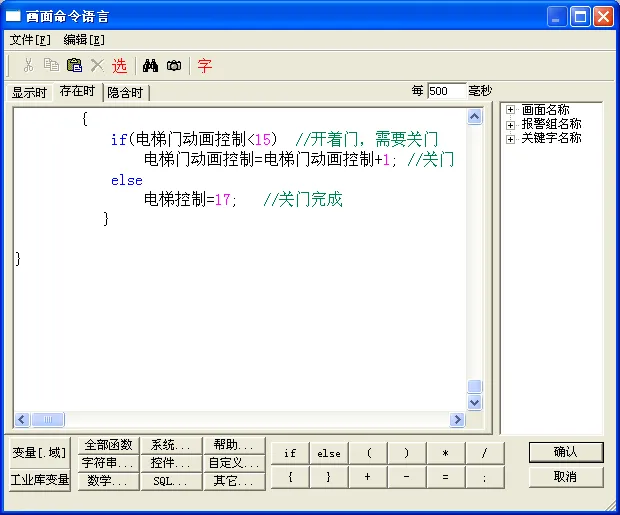Select 报警组名称 in the tree
This screenshot has height=515, width=620.
(551, 124)
